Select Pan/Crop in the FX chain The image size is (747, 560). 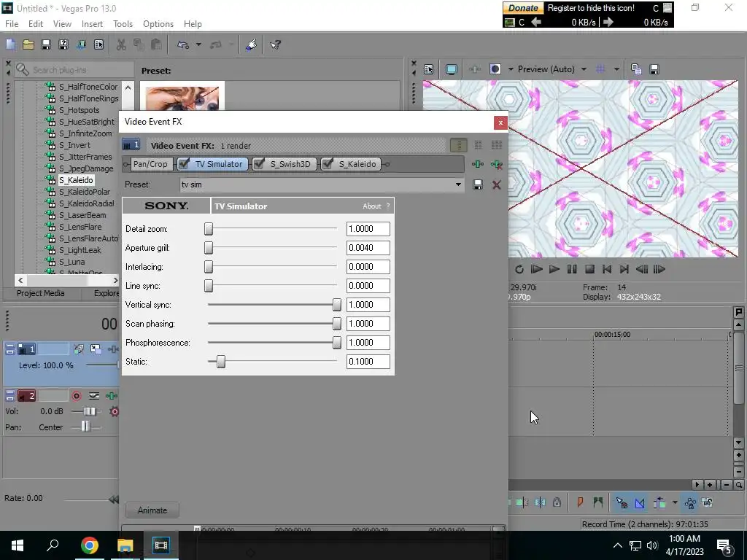point(150,164)
